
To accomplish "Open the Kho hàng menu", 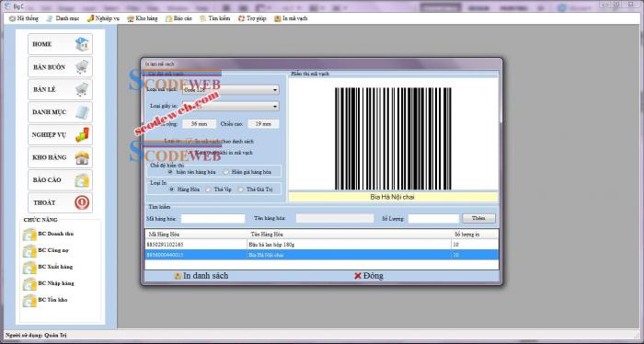I will pyautogui.click(x=142, y=18).
